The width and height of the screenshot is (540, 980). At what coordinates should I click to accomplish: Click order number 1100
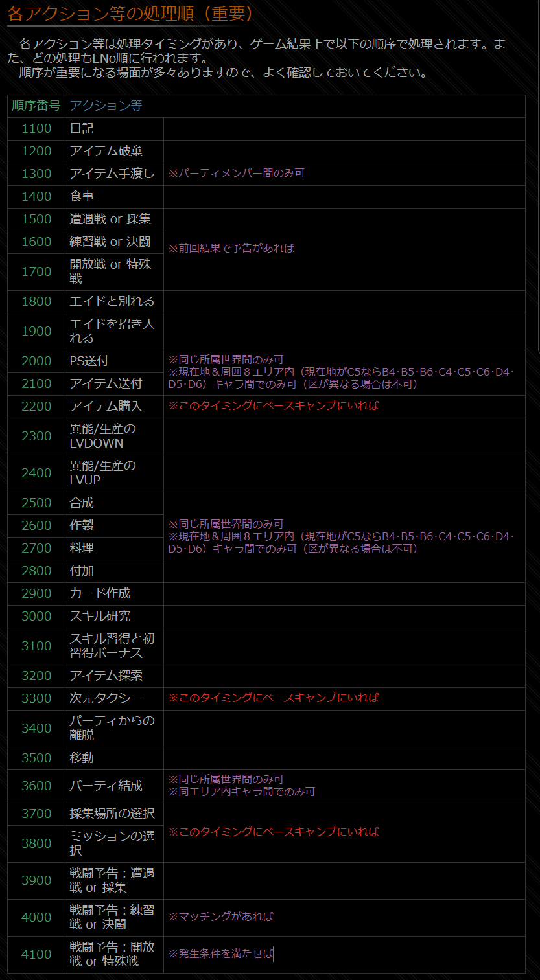[x=36, y=129]
